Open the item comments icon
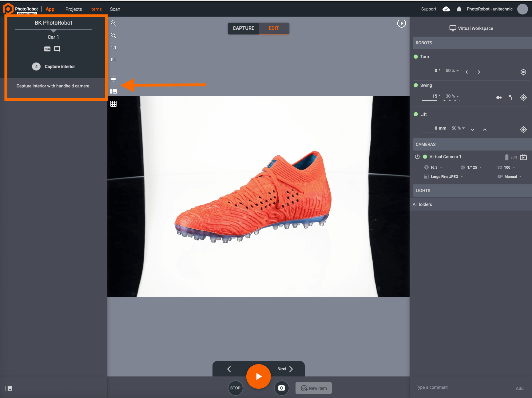This screenshot has height=398, width=532. [57, 49]
